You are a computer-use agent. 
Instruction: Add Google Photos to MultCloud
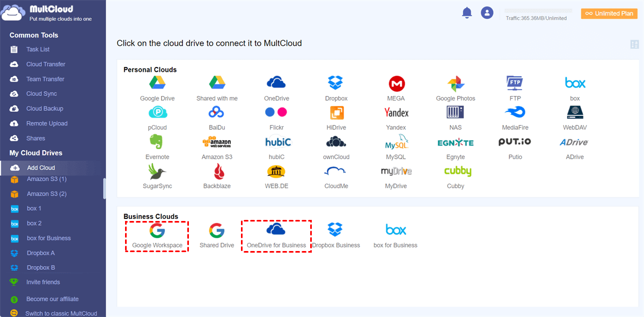456,88
